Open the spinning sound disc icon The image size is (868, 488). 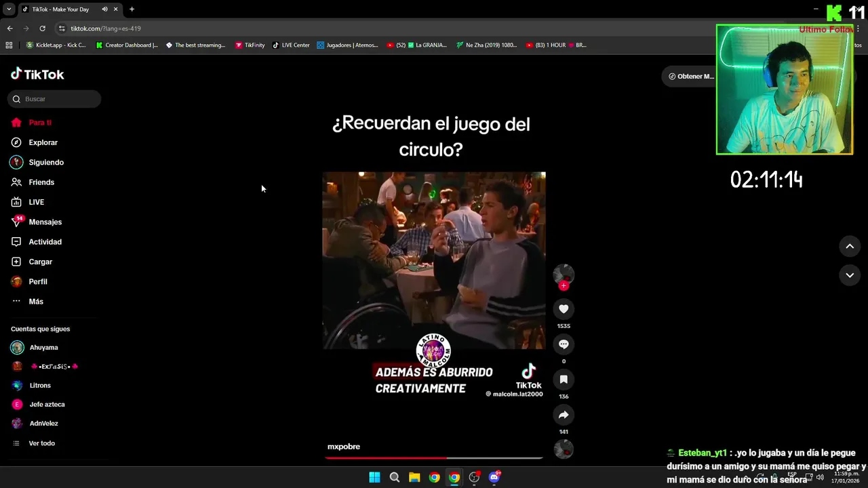564,449
